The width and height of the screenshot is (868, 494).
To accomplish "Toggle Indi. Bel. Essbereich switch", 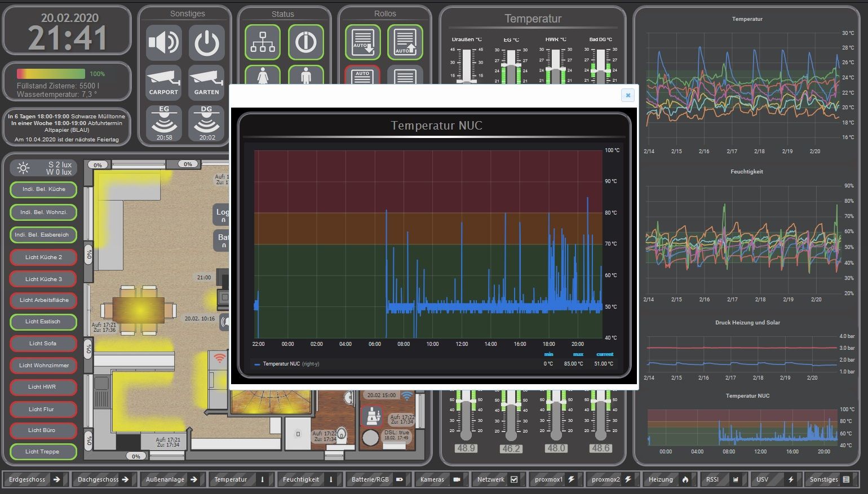I will pyautogui.click(x=43, y=235).
